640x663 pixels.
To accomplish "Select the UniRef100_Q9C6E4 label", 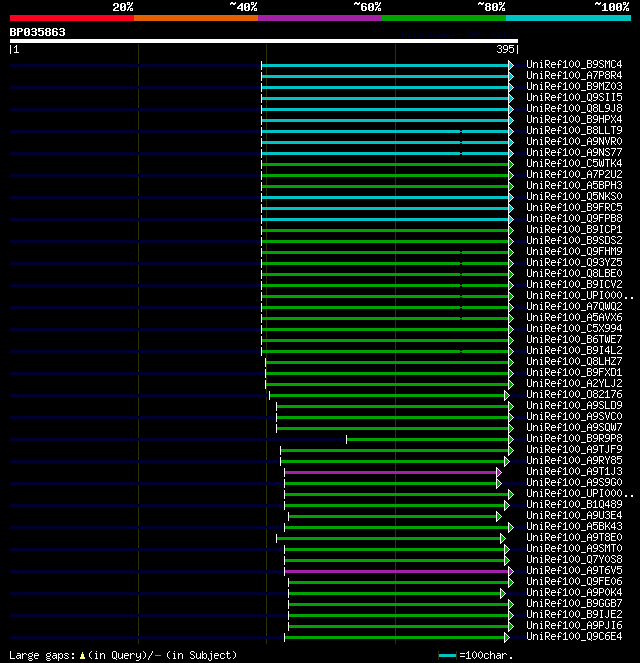I will pos(574,636).
